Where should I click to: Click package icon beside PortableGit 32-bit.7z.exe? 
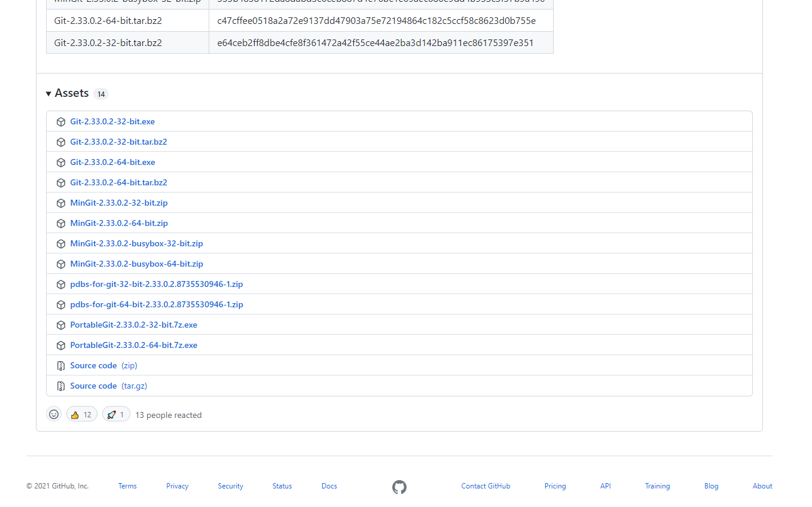point(61,325)
